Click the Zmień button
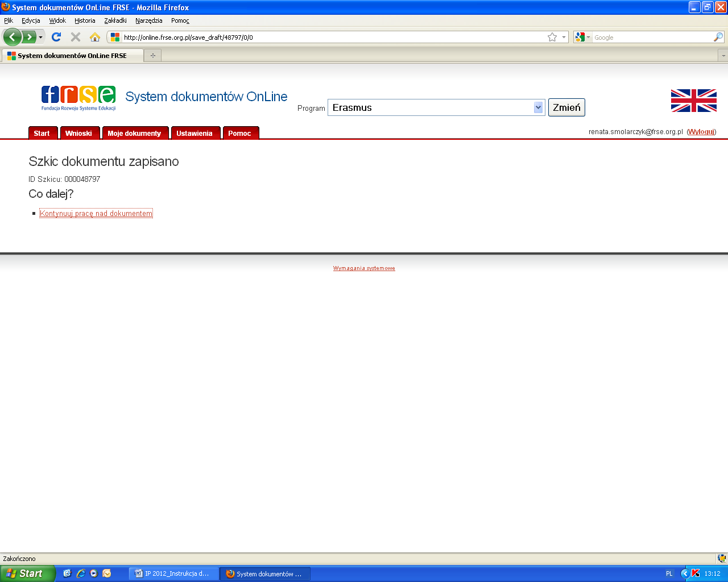728x582 pixels. click(x=566, y=107)
